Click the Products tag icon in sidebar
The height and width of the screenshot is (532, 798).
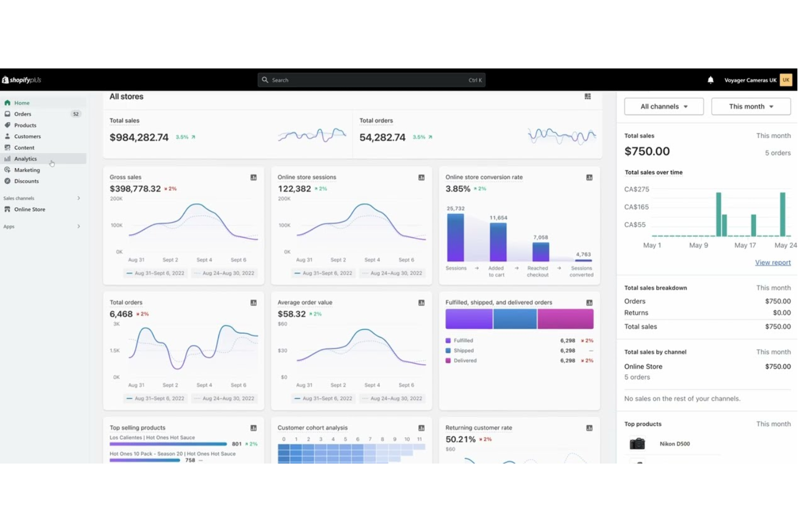pos(8,125)
